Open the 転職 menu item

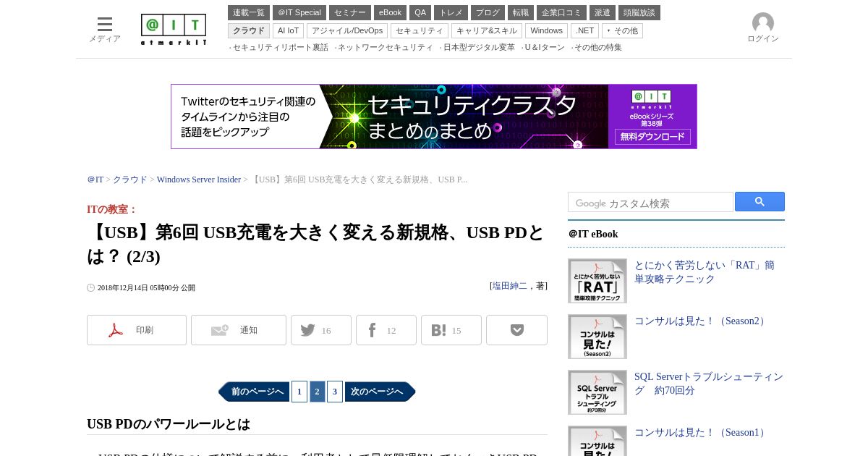[521, 12]
